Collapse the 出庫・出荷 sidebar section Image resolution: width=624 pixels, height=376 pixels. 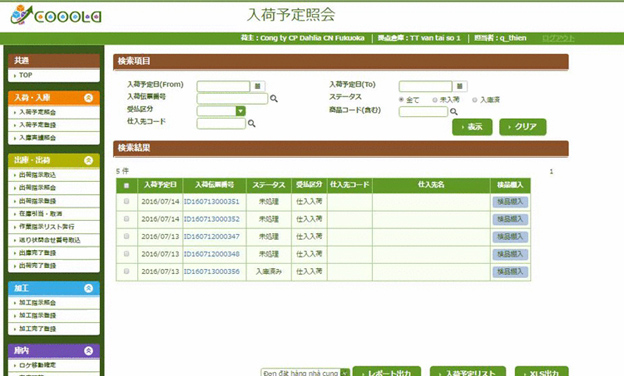(x=88, y=160)
